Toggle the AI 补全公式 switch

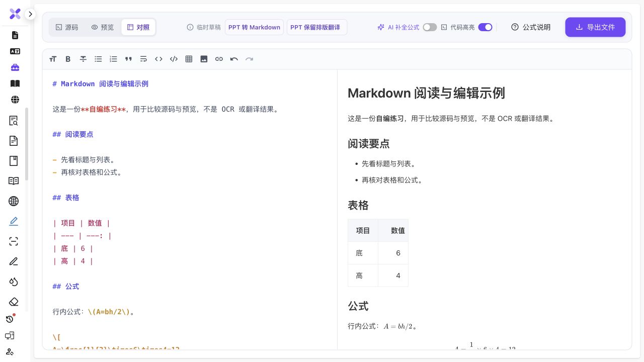tap(430, 27)
